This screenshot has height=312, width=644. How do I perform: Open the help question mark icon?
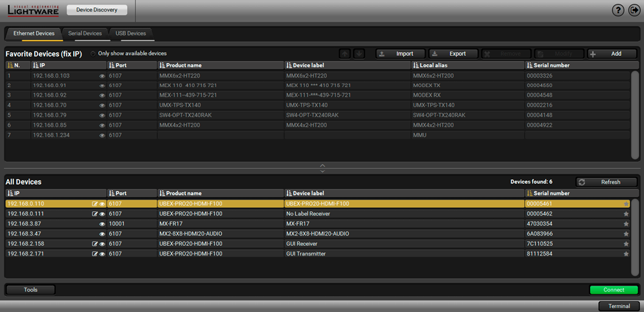point(618,10)
